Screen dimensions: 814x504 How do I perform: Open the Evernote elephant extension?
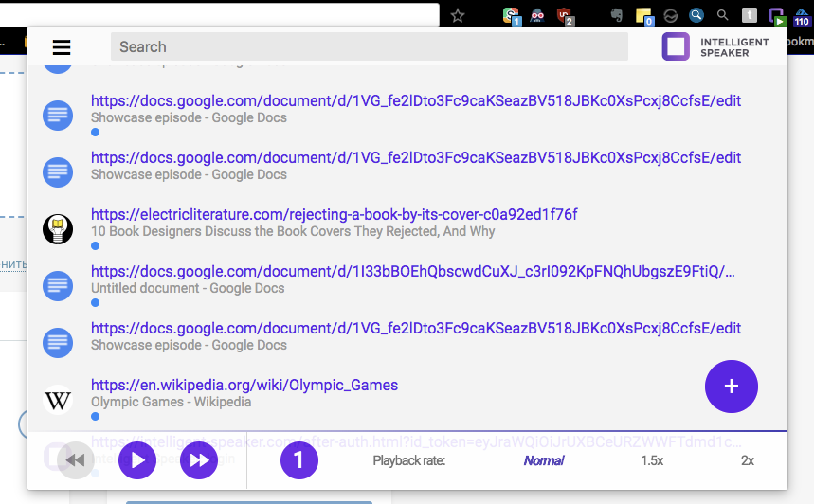[617, 15]
